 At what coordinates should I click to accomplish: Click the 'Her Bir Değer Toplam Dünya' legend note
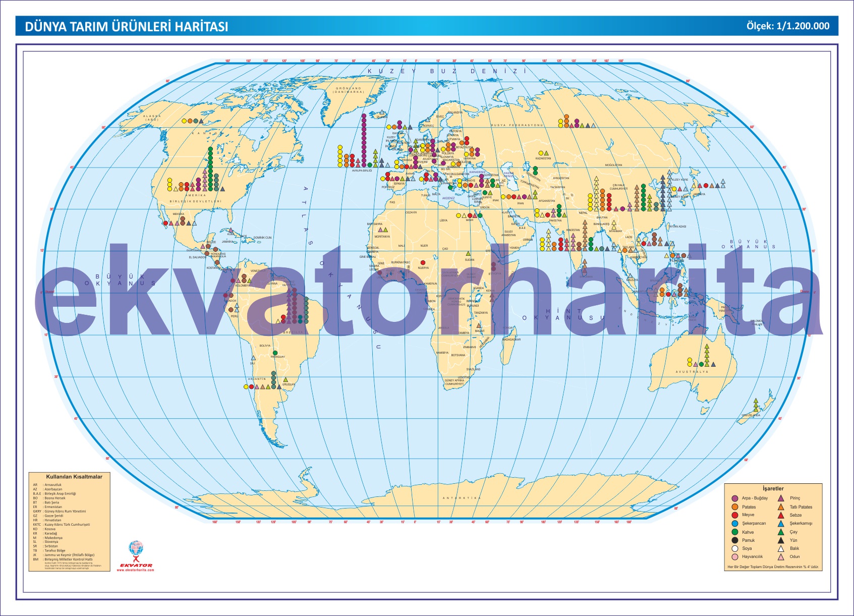coord(772,567)
